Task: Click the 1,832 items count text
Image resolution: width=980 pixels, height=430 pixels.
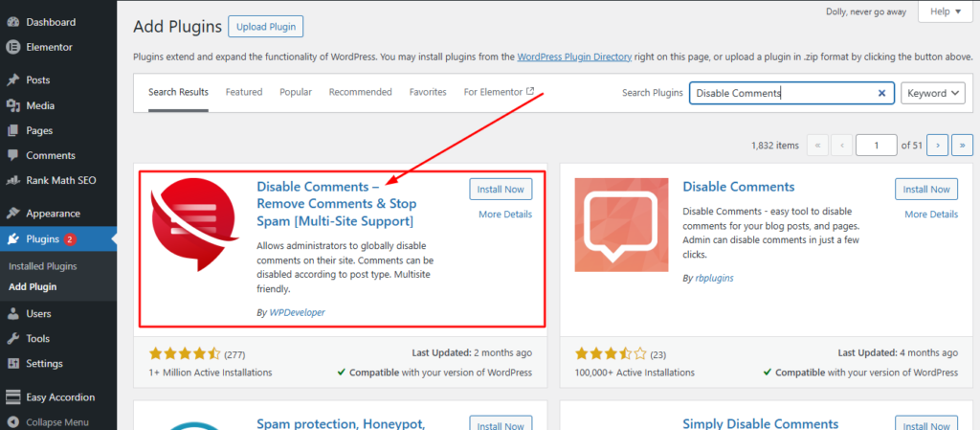Action: 775,145
